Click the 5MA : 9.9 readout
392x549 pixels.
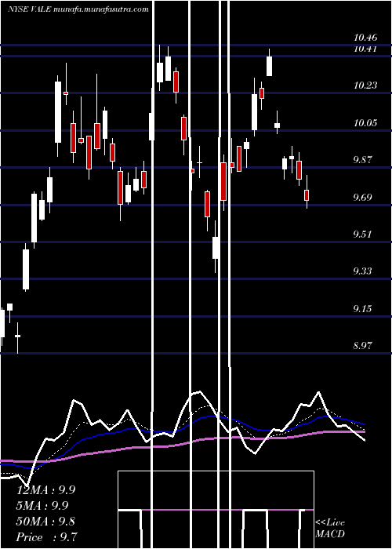pos(42,506)
